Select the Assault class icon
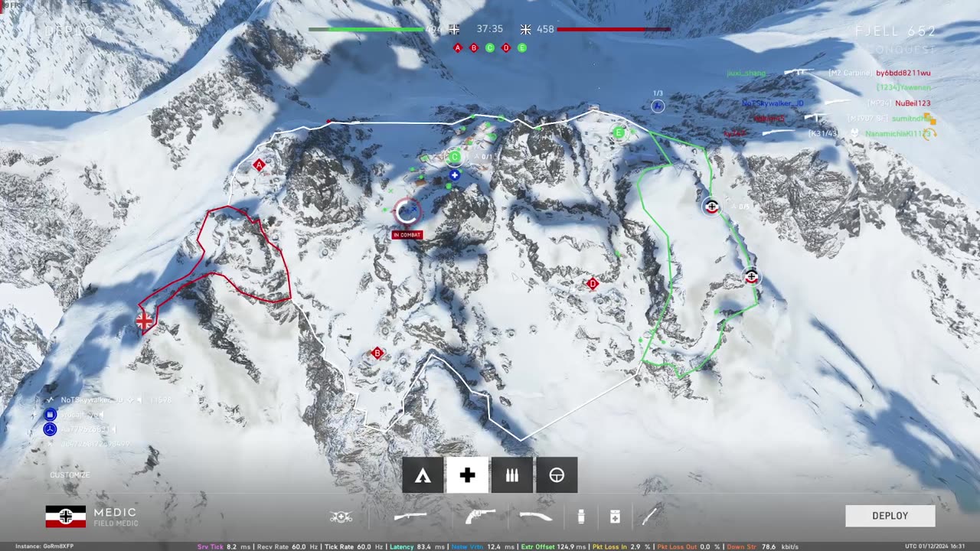The width and height of the screenshot is (980, 551). point(423,475)
